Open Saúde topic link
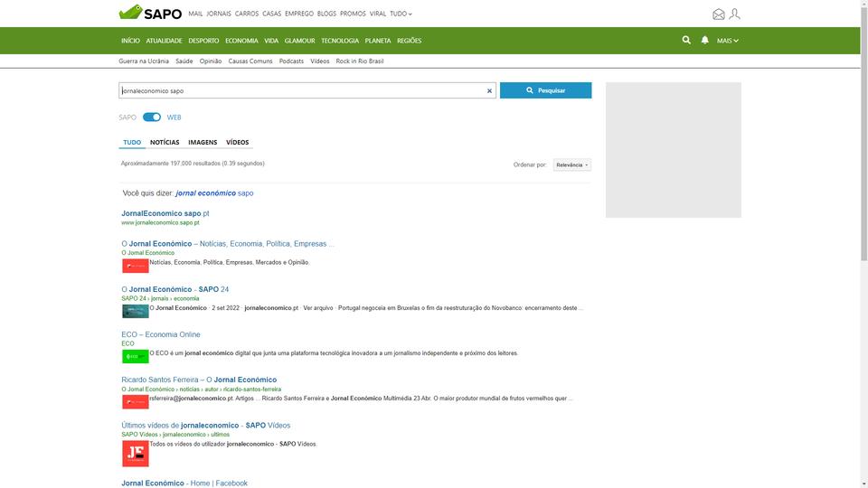 [184, 61]
